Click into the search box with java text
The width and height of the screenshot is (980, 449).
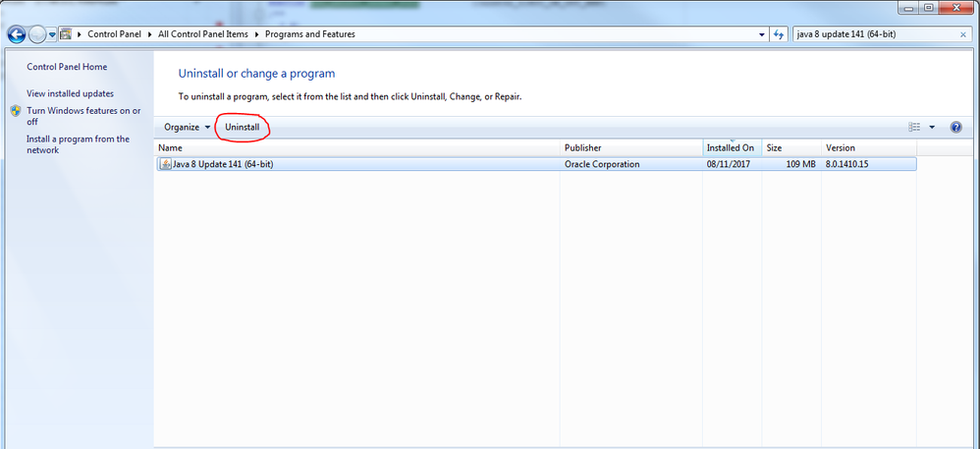(x=875, y=34)
